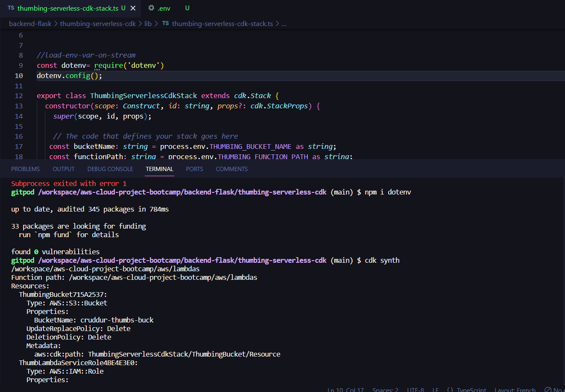Viewport: 565px width, 392px height.
Task: Click the require keyword on line 9
Action: [108, 66]
